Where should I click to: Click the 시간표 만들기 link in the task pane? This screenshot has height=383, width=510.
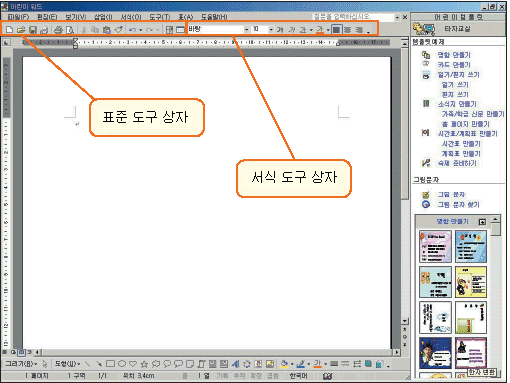[461, 144]
